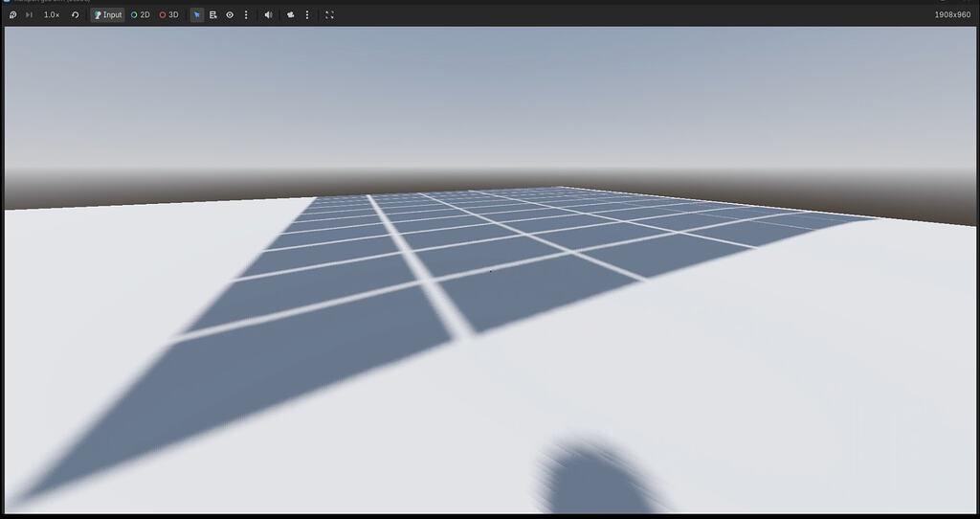
Task: Switch to 3D selection mode
Action: (168, 15)
